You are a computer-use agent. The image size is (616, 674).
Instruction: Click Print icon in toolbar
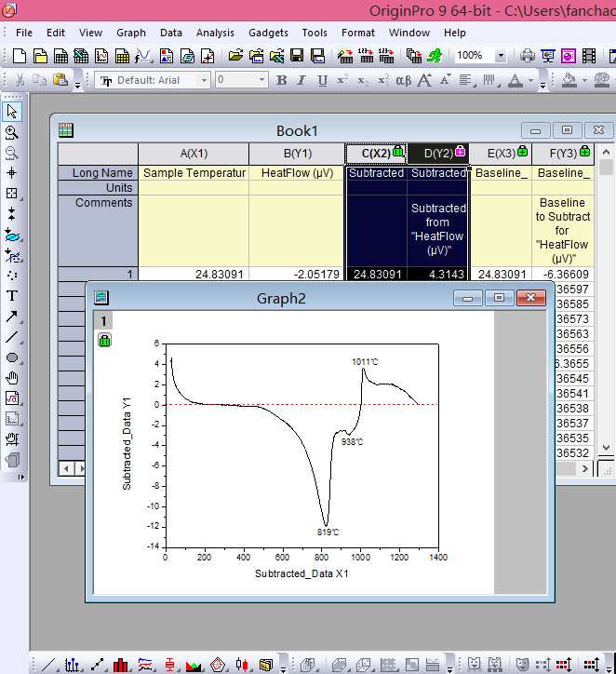pos(527,56)
